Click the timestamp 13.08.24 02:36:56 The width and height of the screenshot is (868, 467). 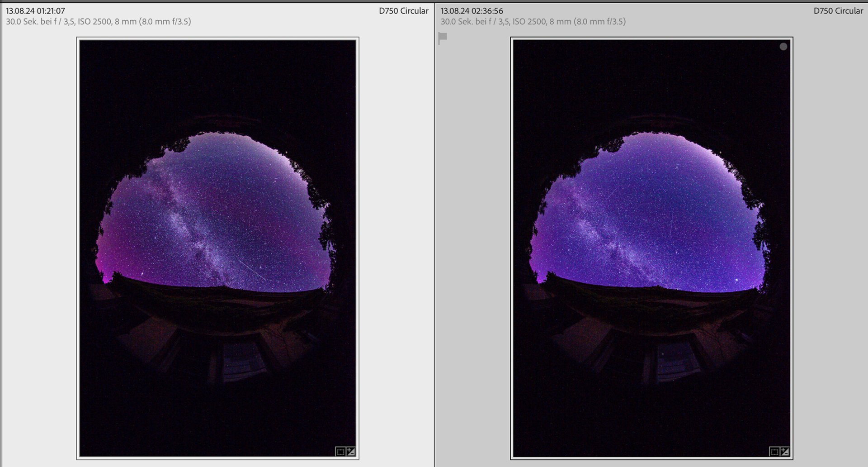(x=472, y=11)
